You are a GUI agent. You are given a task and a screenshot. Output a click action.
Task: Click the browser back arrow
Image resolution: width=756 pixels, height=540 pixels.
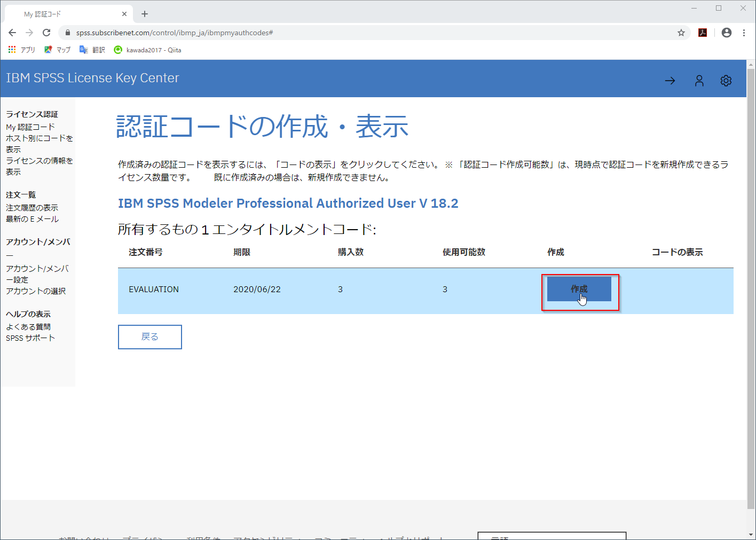click(x=12, y=33)
